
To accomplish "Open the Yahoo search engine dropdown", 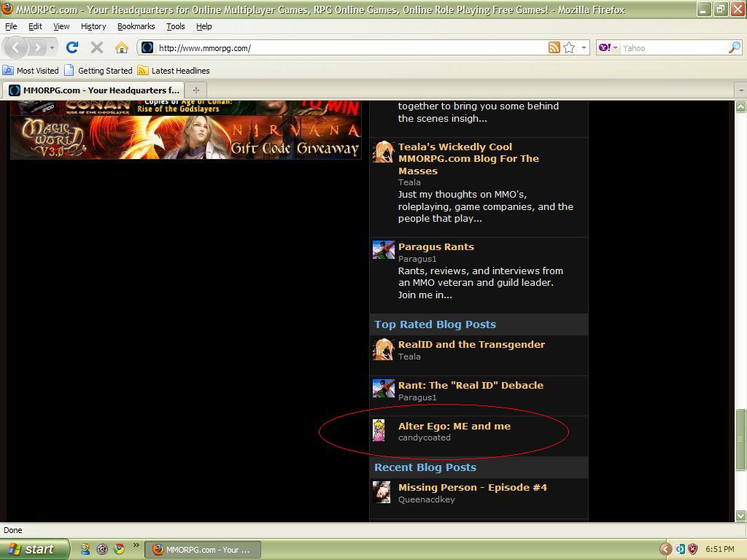I will click(x=608, y=47).
